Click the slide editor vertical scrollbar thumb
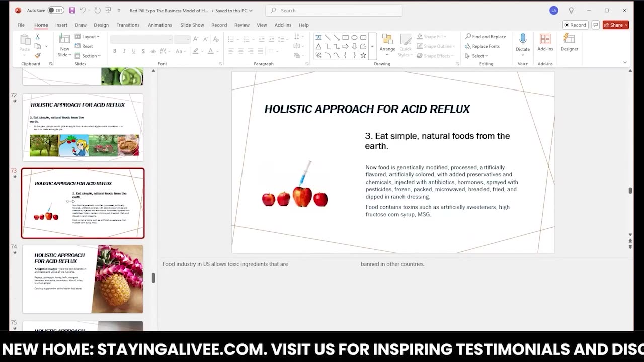 (x=630, y=190)
